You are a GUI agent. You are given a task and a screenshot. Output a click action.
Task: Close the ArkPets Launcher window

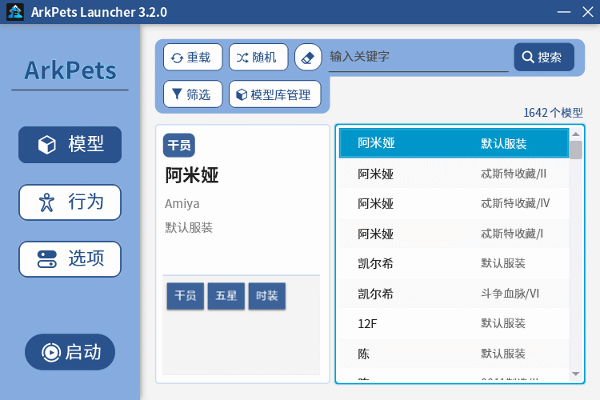[588, 12]
